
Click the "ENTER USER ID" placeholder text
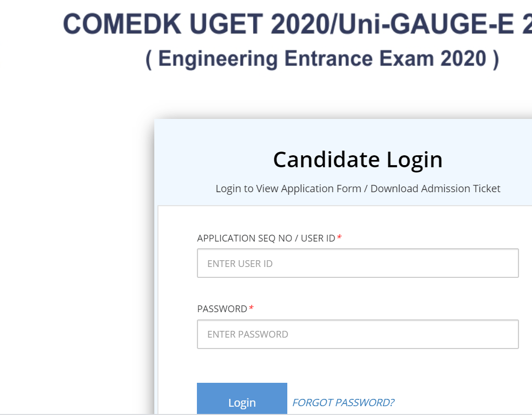click(240, 264)
